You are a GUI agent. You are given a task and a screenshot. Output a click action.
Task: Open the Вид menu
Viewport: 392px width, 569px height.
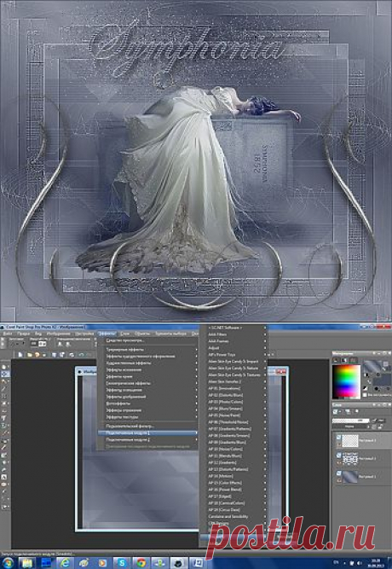coord(38,334)
